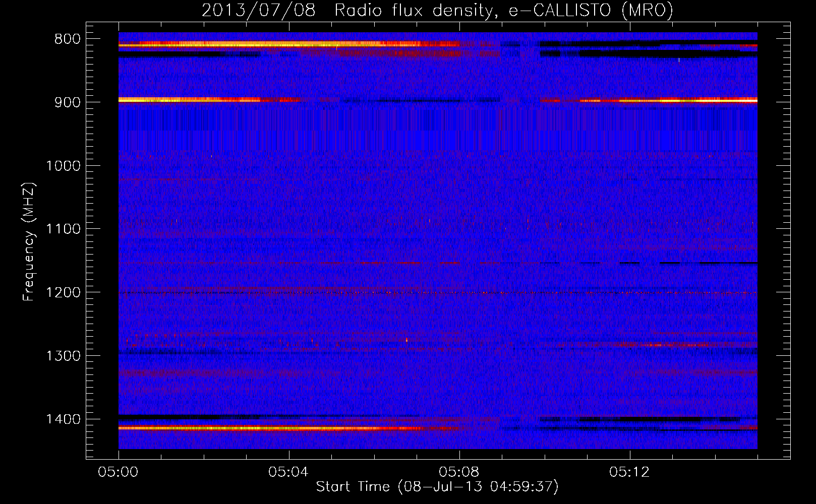This screenshot has width=816, height=504.
Task: Click the 800 frequency tick label
Action: pos(67,39)
